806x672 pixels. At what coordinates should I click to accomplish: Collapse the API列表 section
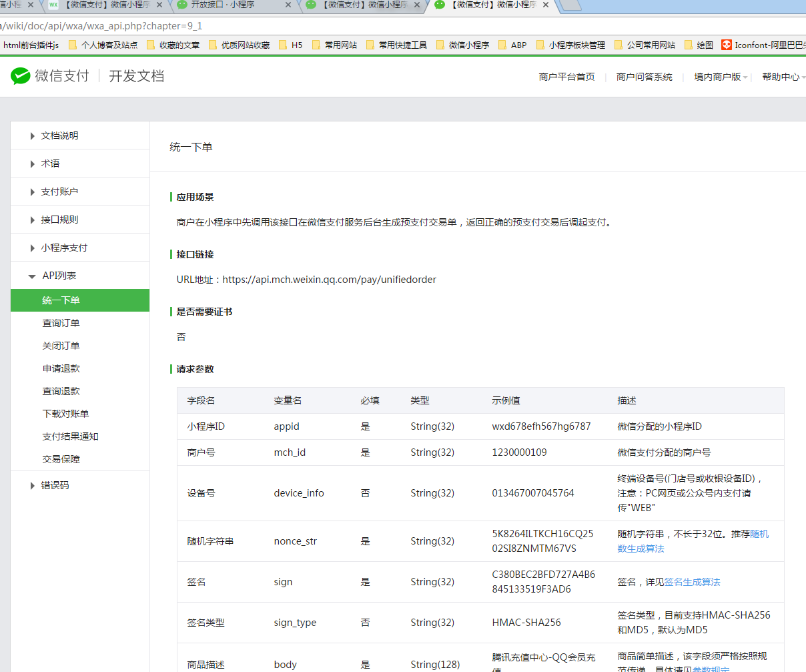click(80, 276)
